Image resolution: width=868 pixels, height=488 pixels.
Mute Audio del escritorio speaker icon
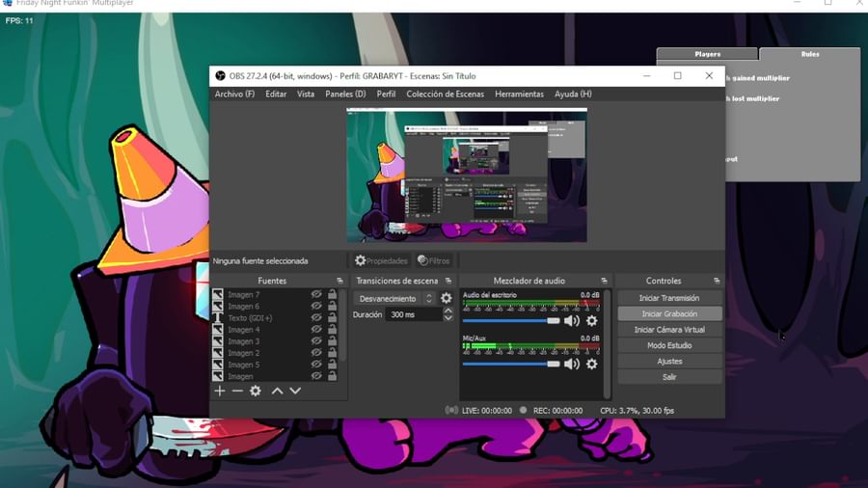[572, 321]
